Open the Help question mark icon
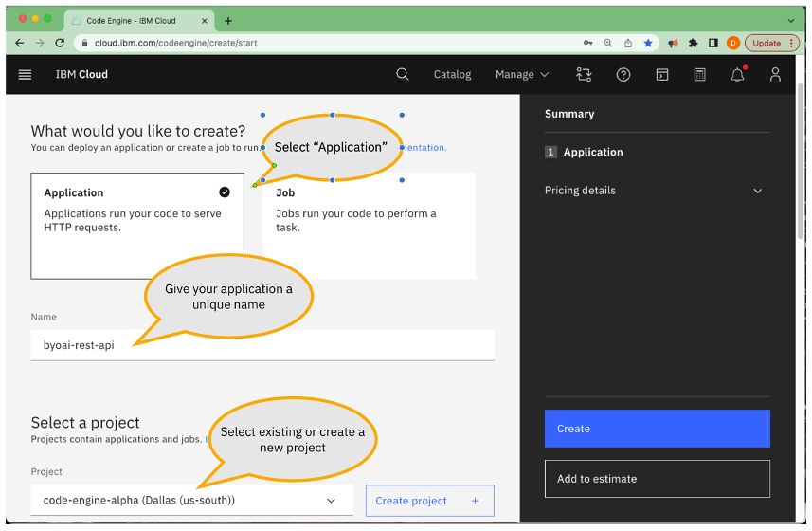 pos(623,75)
